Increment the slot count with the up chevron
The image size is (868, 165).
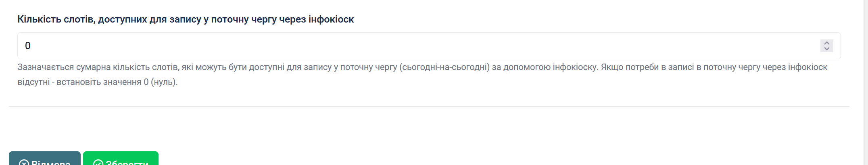[x=826, y=43]
